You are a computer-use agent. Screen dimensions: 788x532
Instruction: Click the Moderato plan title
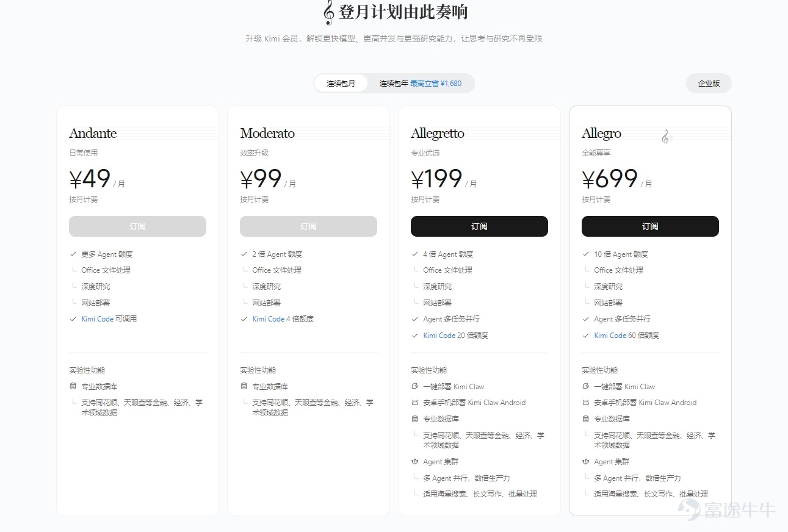pos(267,133)
